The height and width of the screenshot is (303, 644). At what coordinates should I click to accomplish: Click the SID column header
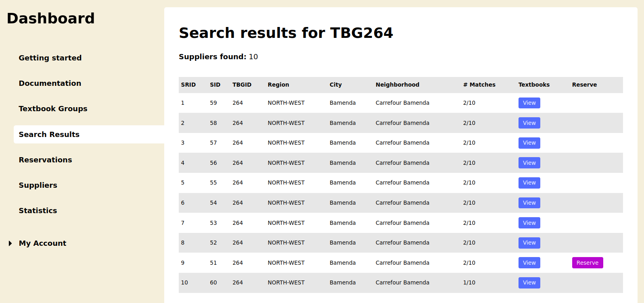[215, 85]
